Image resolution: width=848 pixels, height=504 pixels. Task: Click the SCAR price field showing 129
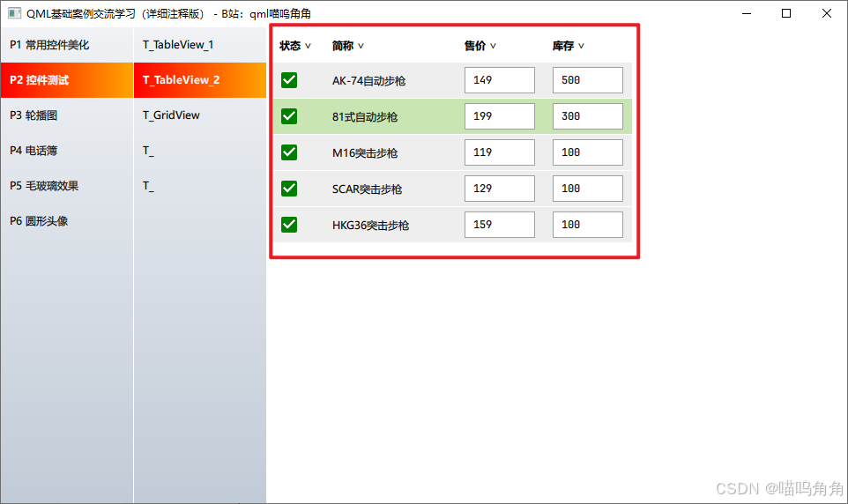coord(500,189)
